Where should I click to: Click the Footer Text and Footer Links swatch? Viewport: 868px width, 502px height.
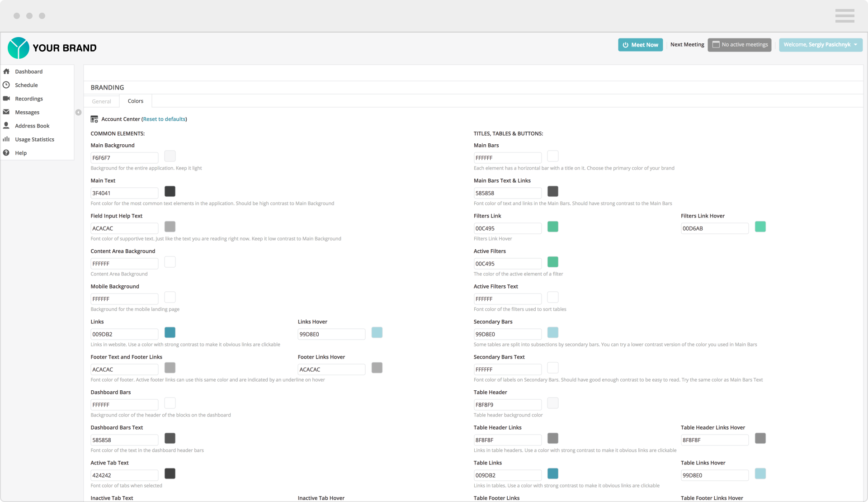(x=170, y=368)
